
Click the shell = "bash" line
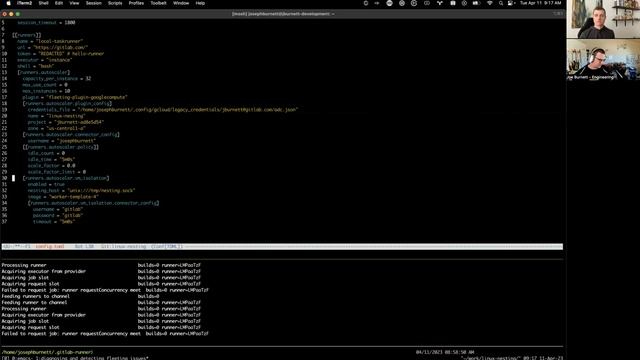(x=36, y=66)
